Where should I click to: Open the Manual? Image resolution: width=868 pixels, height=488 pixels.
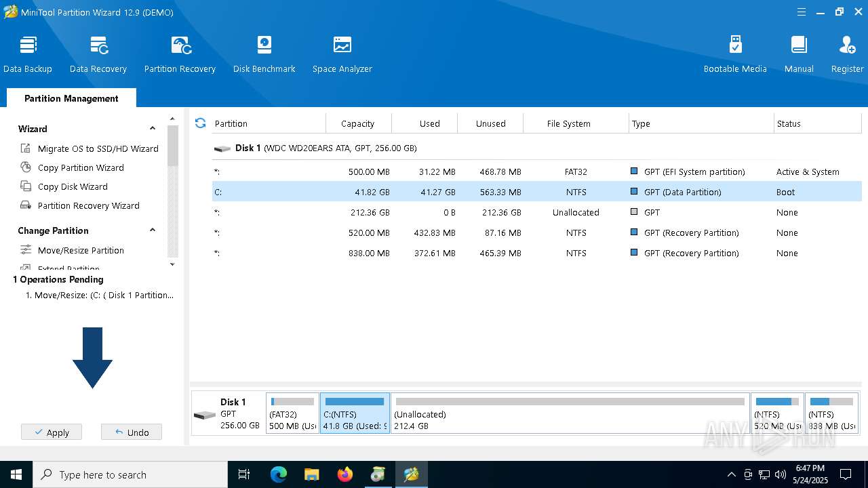coord(799,54)
